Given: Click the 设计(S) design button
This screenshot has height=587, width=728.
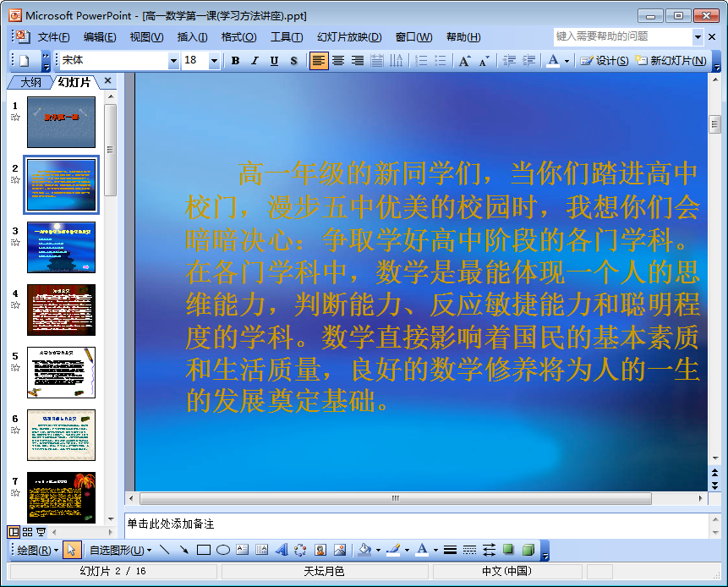Looking at the screenshot, I should point(605,61).
